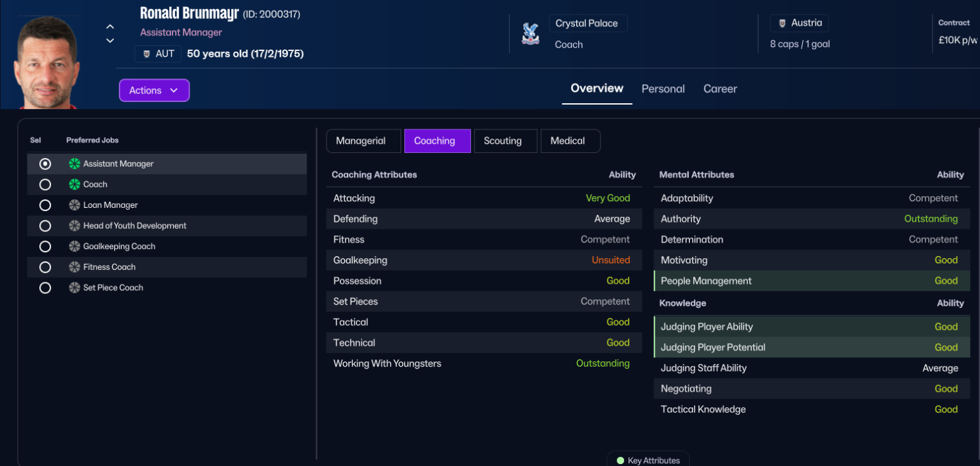
Task: Select the Loan Manager radio button
Action: pyautogui.click(x=45, y=205)
